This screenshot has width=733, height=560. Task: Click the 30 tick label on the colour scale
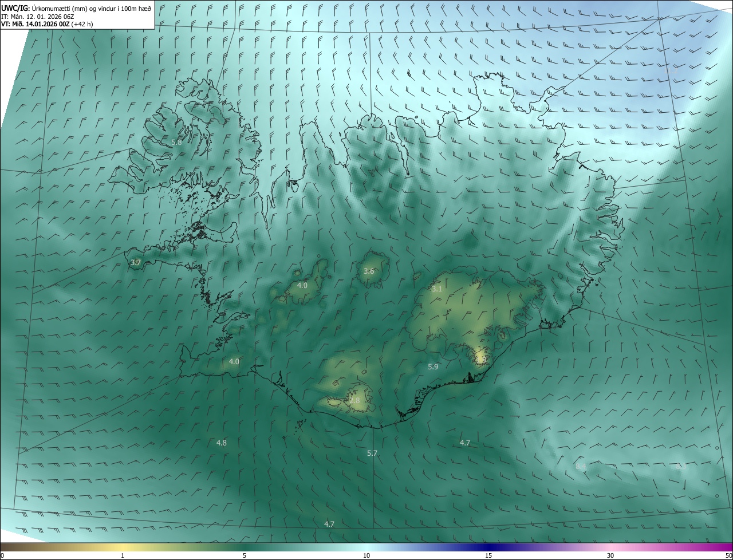tap(610, 556)
